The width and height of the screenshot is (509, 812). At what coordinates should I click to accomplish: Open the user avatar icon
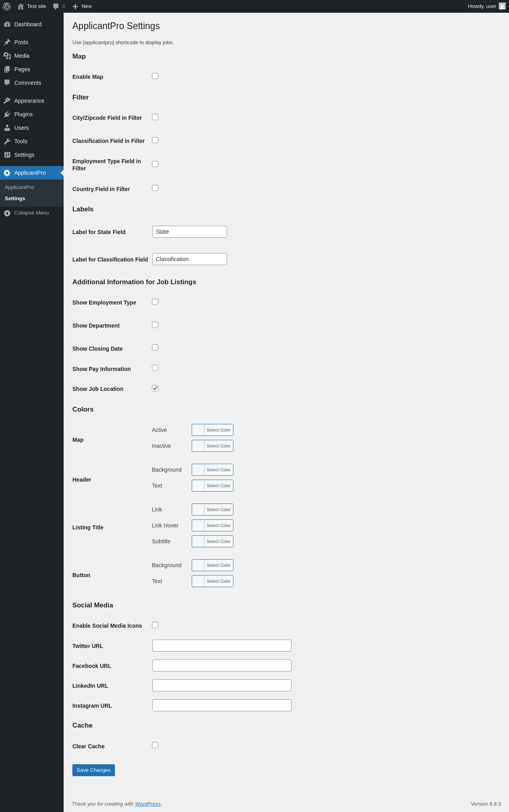(502, 6)
